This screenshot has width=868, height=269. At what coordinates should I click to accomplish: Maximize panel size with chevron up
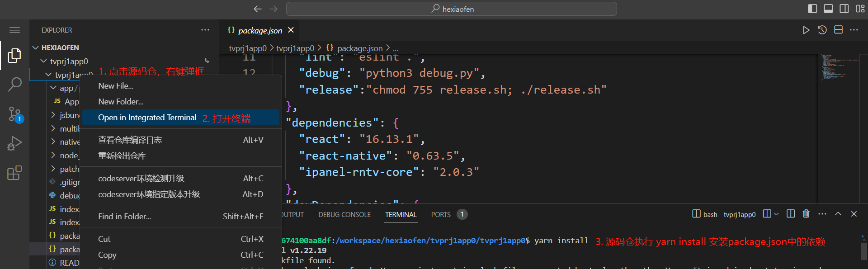pyautogui.click(x=838, y=214)
